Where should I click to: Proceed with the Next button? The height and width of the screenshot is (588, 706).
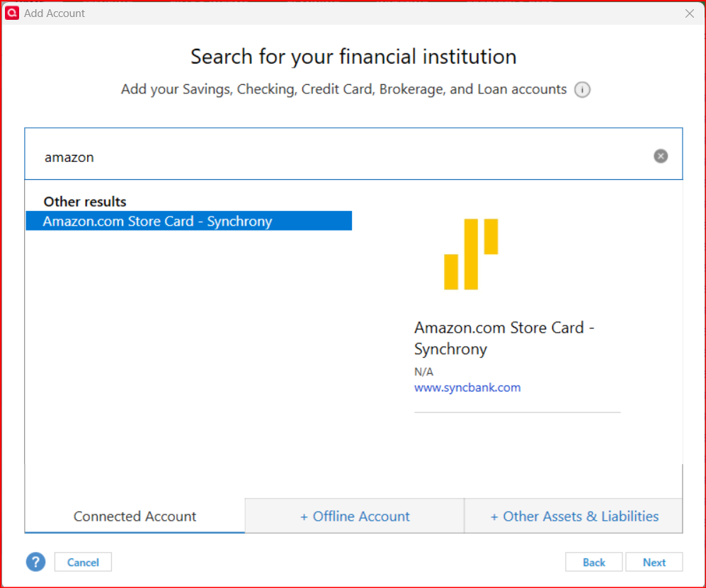654,562
